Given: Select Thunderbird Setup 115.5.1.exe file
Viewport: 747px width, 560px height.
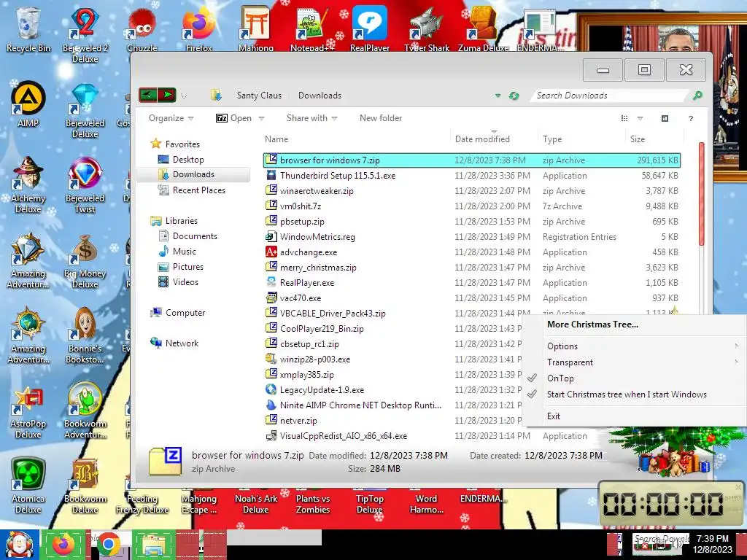Looking at the screenshot, I should (x=472, y=176).
